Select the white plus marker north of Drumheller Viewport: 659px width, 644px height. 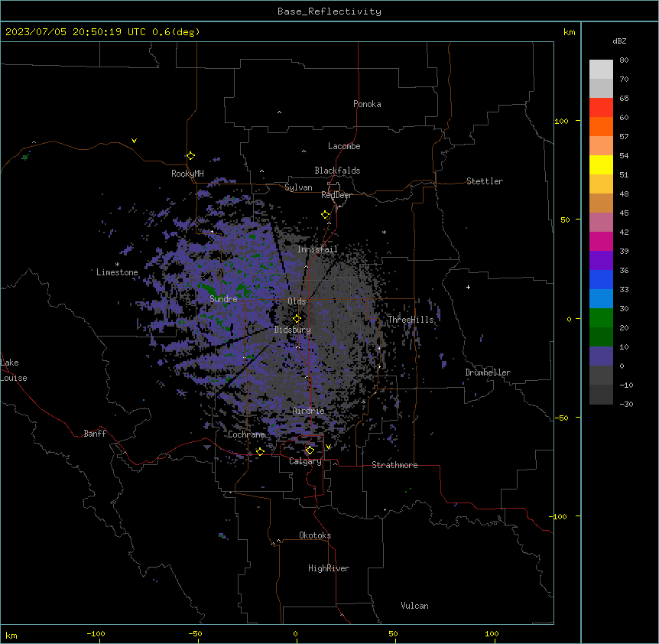pos(468,287)
